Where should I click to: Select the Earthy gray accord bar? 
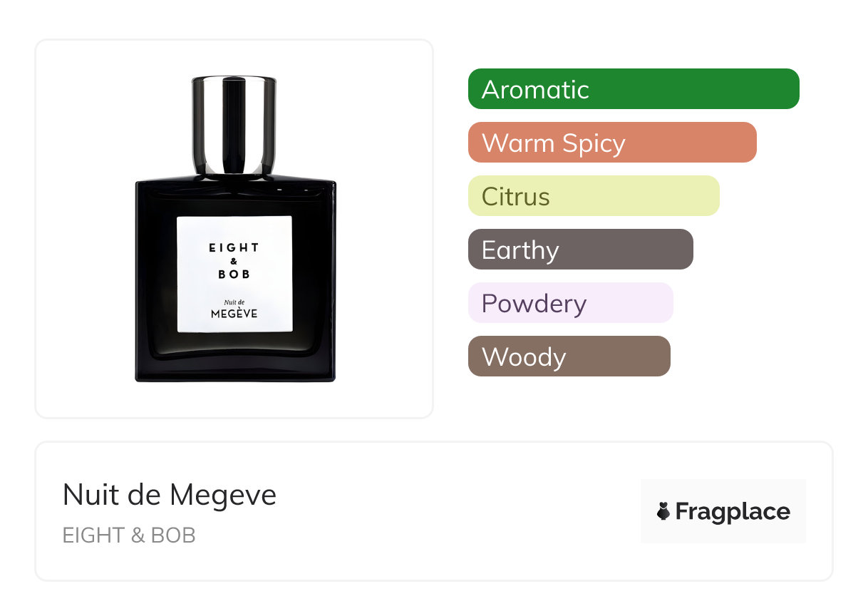(581, 250)
